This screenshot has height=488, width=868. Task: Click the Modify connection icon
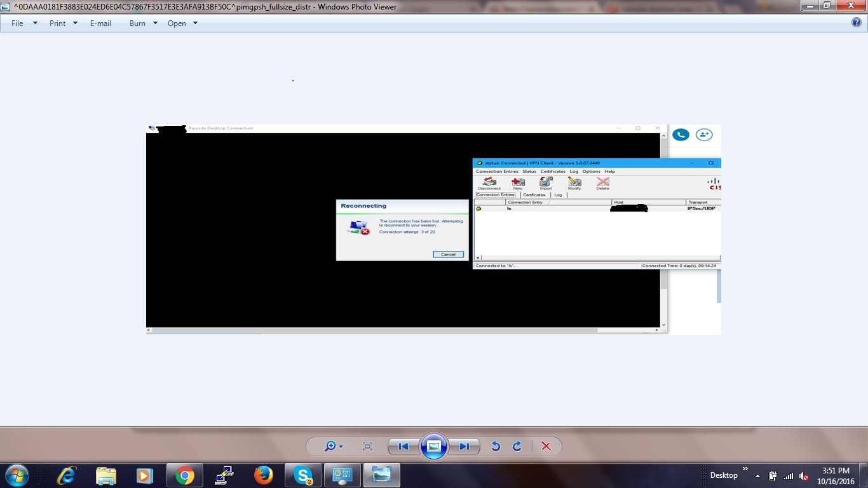574,182
